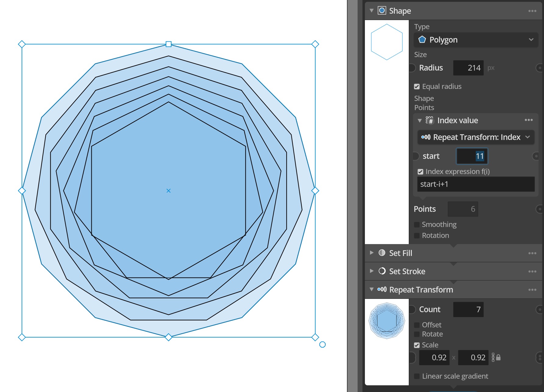
Task: Open the Polygon type dropdown
Action: point(476,40)
